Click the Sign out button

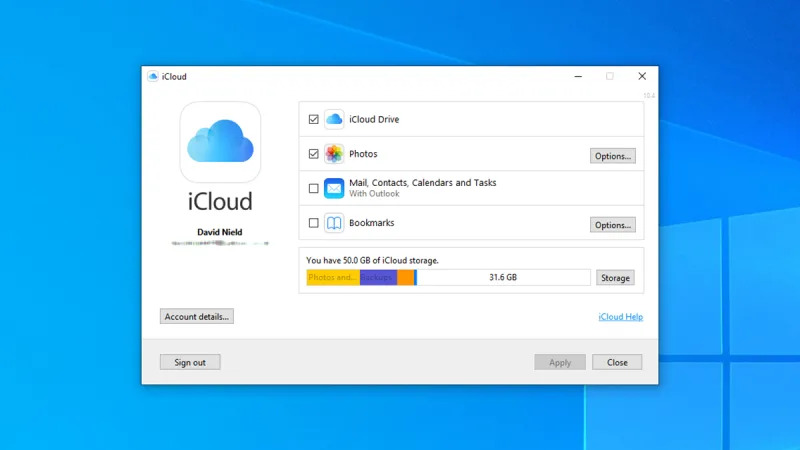point(190,362)
